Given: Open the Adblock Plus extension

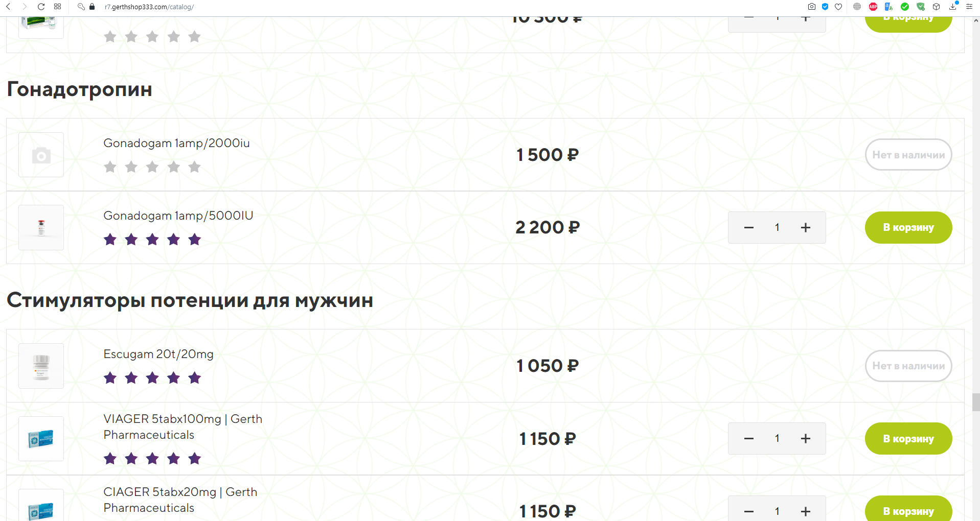Looking at the screenshot, I should coord(873,7).
